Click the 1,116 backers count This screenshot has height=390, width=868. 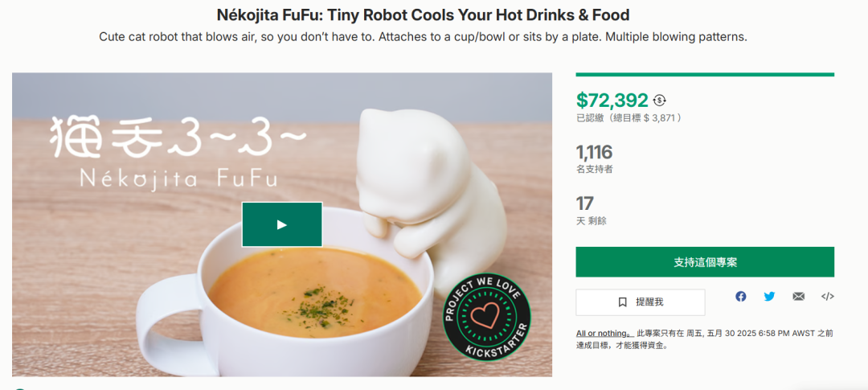(594, 152)
